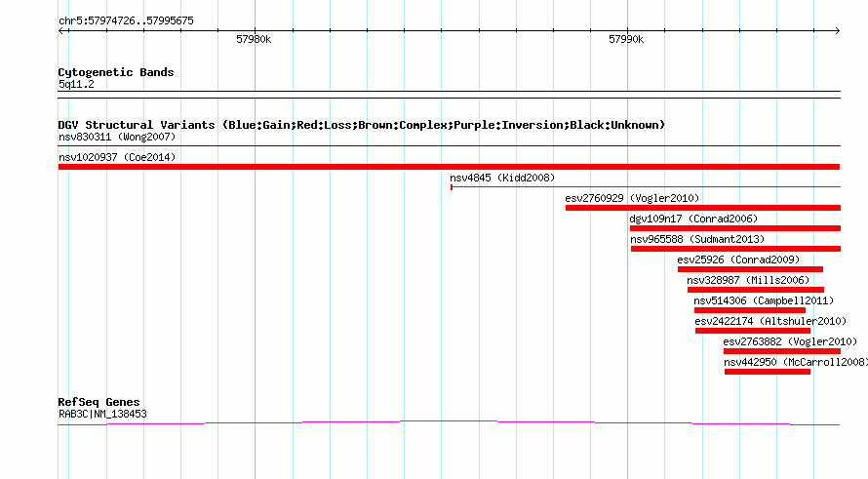Viewport: 868px width, 479px height.
Task: Click the red bar under nsv442950
Action: point(768,372)
